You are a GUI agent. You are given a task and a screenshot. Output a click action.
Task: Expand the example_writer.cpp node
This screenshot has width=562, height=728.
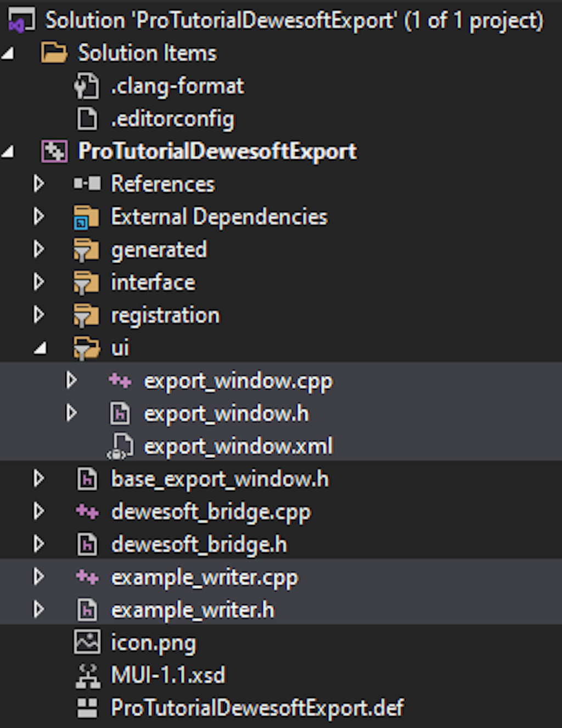38,577
